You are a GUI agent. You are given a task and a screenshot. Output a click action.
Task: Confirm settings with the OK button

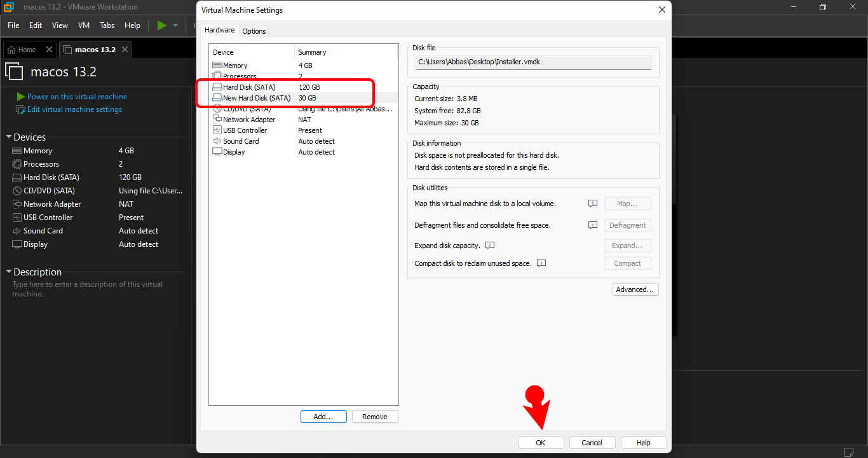(541, 443)
